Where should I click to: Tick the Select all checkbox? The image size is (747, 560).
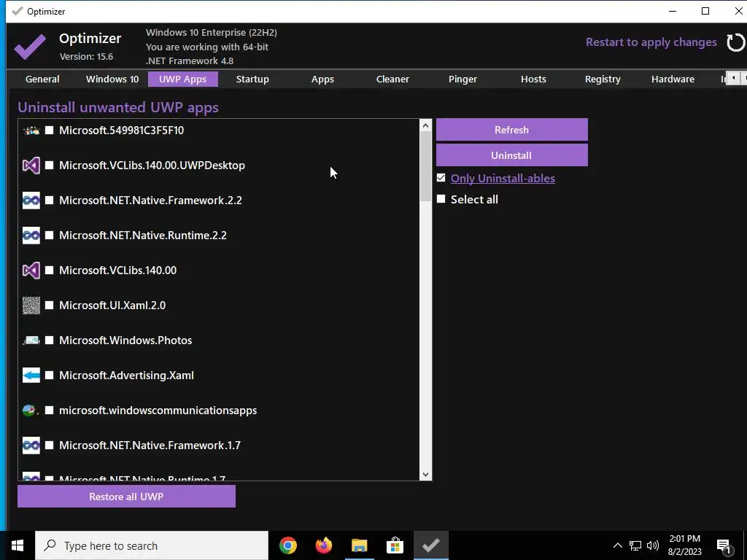pyautogui.click(x=441, y=199)
